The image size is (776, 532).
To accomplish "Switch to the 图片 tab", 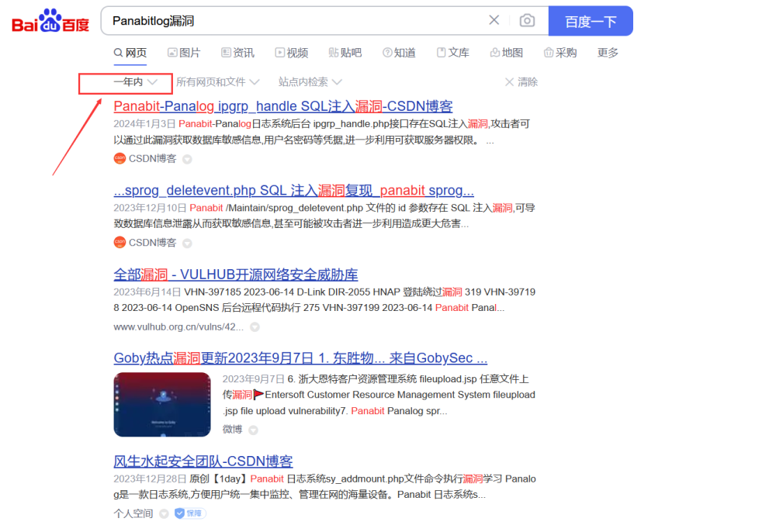I will 184,53.
